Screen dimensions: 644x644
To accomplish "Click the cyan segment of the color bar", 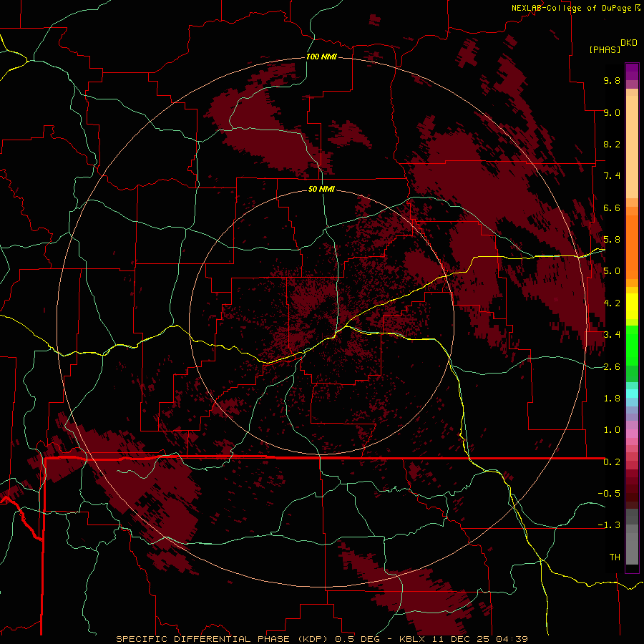I will [632, 394].
